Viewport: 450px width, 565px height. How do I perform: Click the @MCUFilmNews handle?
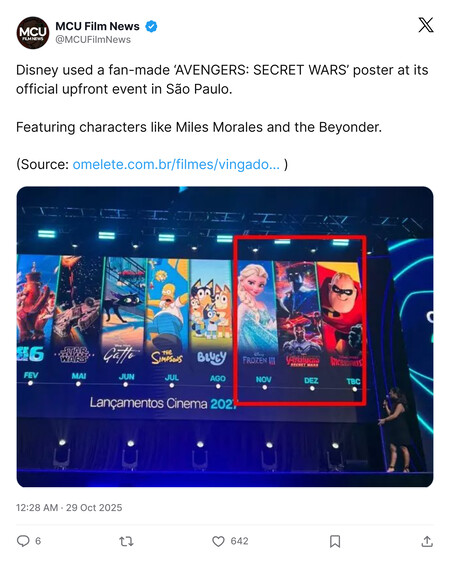pyautogui.click(x=93, y=40)
